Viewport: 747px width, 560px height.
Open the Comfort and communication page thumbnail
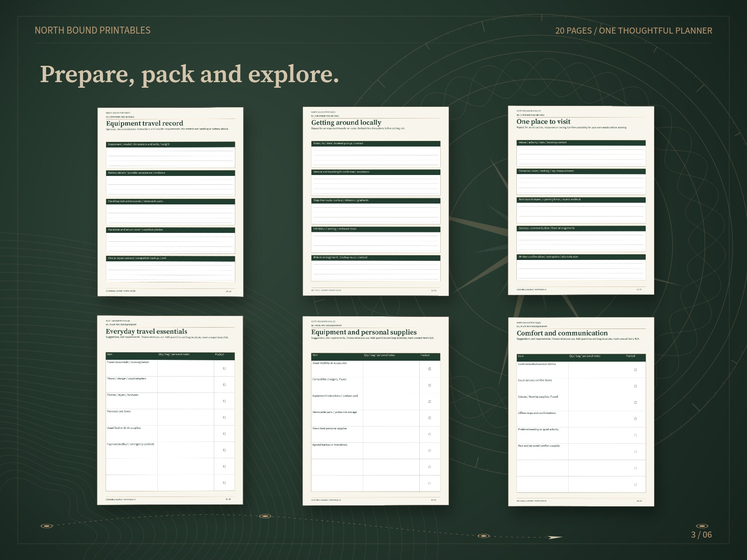[581, 412]
